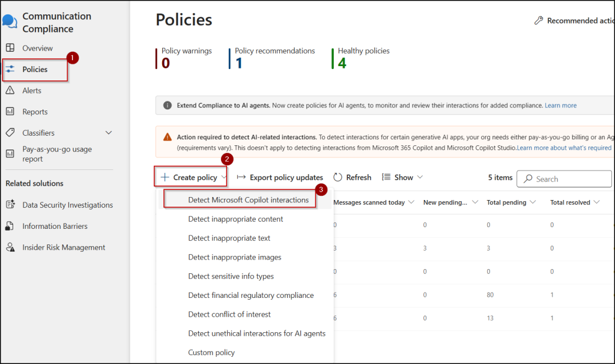Screen dimensions: 615x364
Task: Go to Reports in sidebar
Action: pos(35,112)
